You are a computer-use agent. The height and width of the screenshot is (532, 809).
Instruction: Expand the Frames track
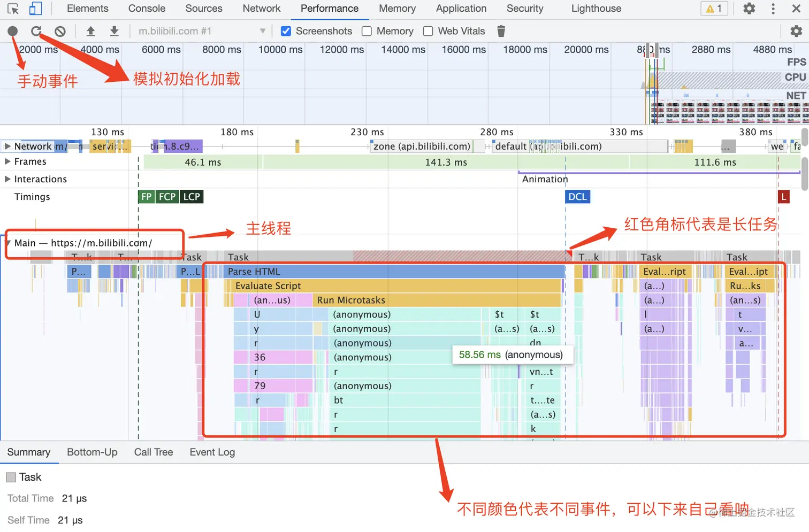click(7, 161)
